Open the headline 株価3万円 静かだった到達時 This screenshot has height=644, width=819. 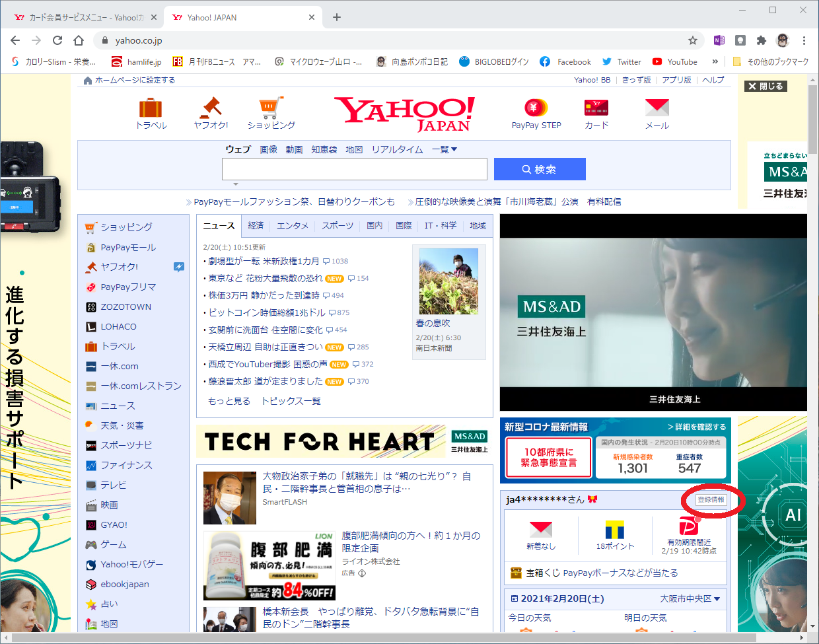tap(264, 295)
